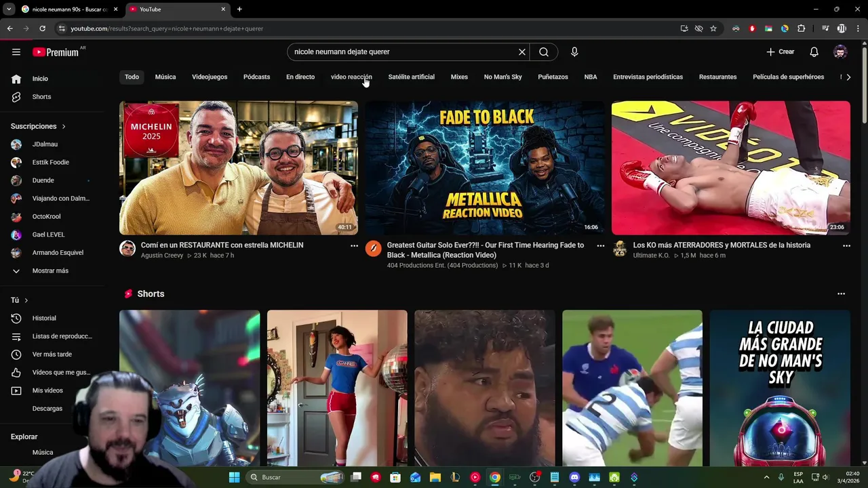This screenshot has width=868, height=488.
Task: Open Listas de reproducción in sidebar
Action: point(62,336)
